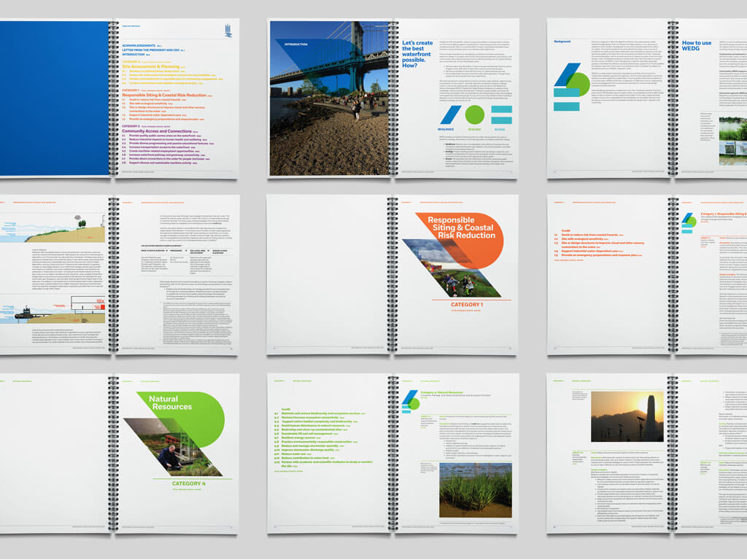The width and height of the screenshot is (747, 560).
Task: Click the RESILIENCE label
Action: point(446,130)
